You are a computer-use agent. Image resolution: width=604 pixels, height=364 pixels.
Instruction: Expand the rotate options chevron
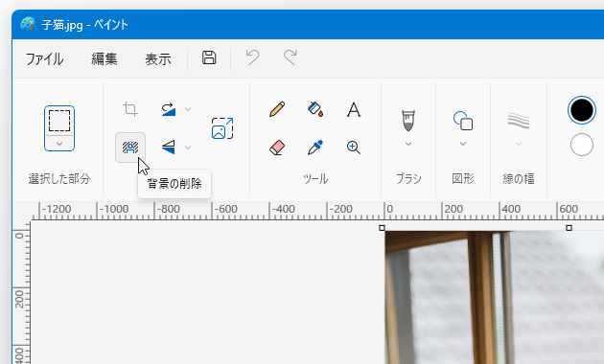pyautogui.click(x=188, y=109)
